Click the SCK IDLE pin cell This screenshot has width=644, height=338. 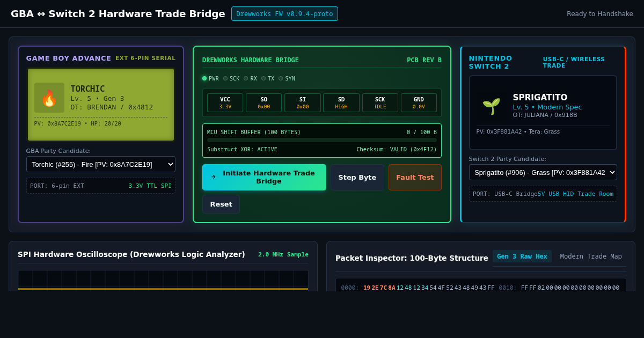tap(380, 102)
